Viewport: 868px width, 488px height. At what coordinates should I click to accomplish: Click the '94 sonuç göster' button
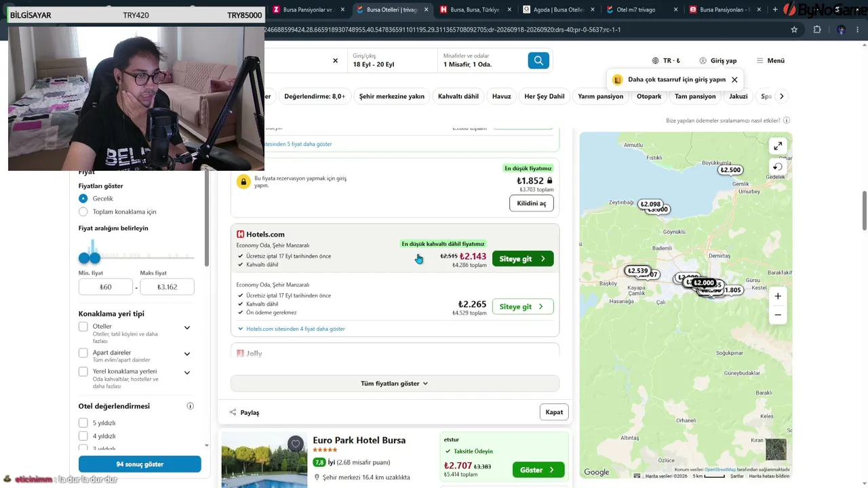140,464
